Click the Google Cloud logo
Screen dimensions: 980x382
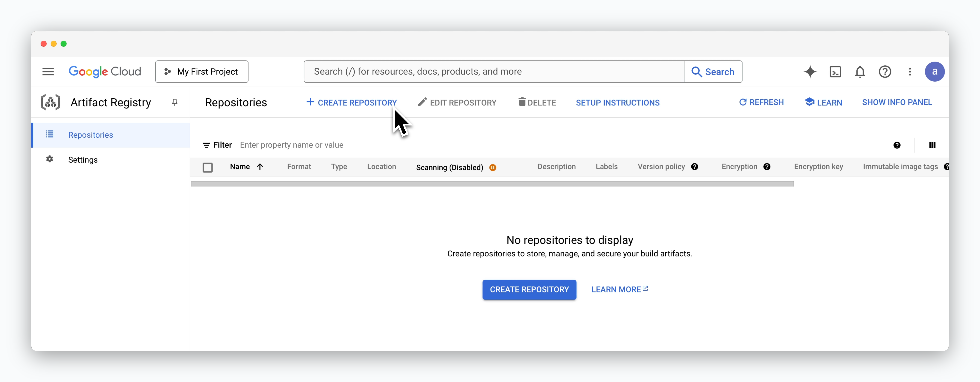105,71
